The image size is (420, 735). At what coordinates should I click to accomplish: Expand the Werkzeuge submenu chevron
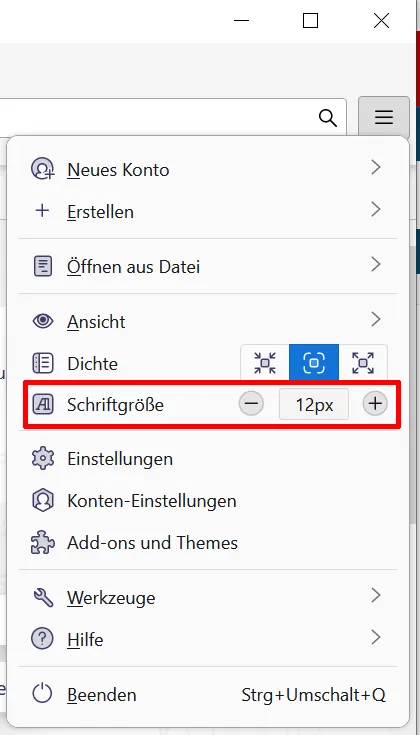(375, 596)
